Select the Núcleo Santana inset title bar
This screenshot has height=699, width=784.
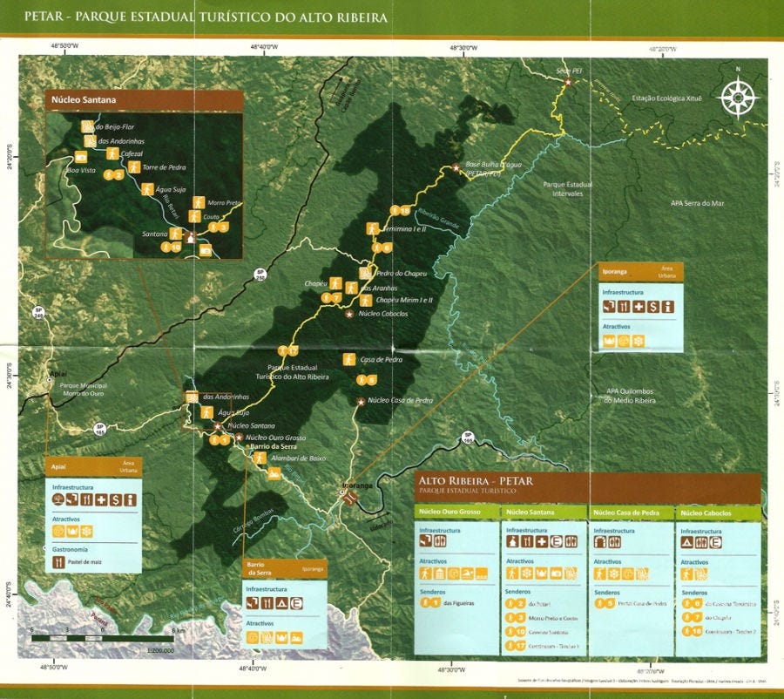coord(144,100)
